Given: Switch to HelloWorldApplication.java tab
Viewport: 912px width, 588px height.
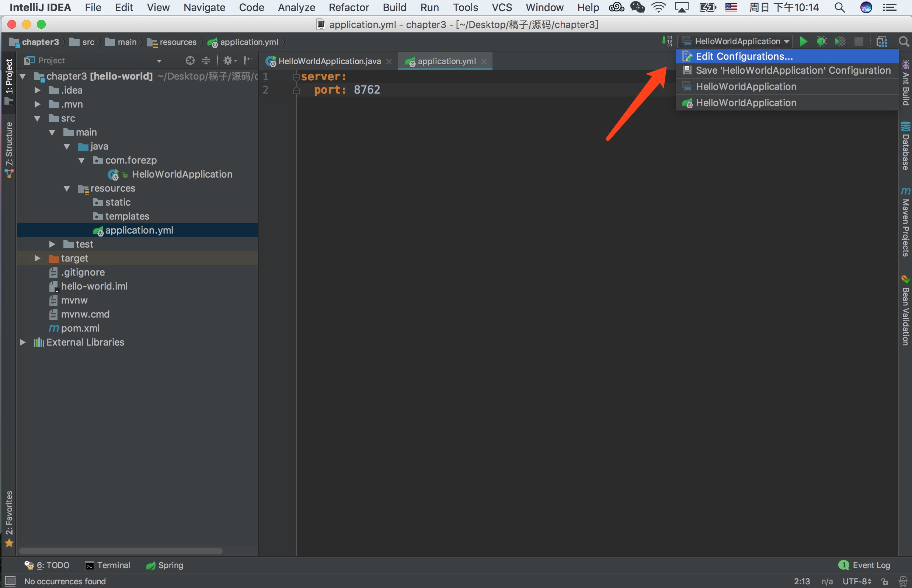Looking at the screenshot, I should pyautogui.click(x=329, y=61).
